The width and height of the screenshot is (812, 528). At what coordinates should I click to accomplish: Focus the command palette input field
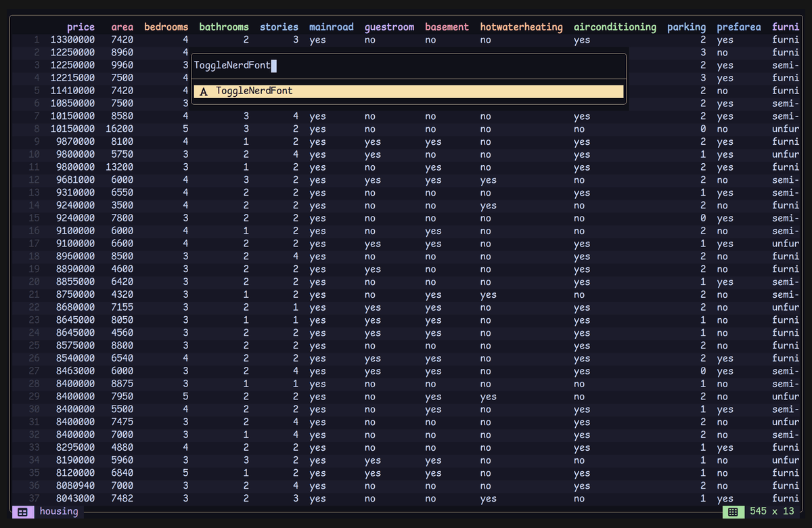409,66
